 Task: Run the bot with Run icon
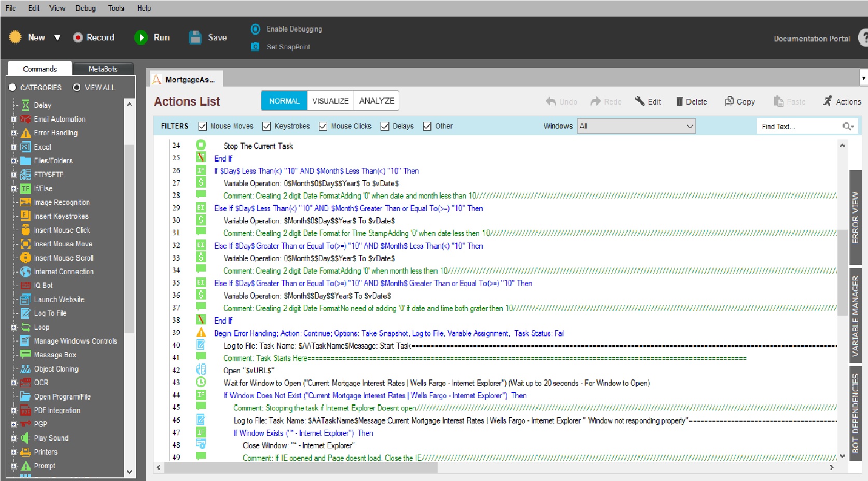point(141,37)
